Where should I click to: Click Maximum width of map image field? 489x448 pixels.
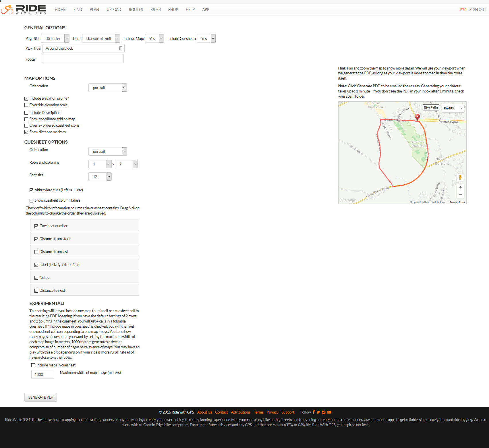43,374
